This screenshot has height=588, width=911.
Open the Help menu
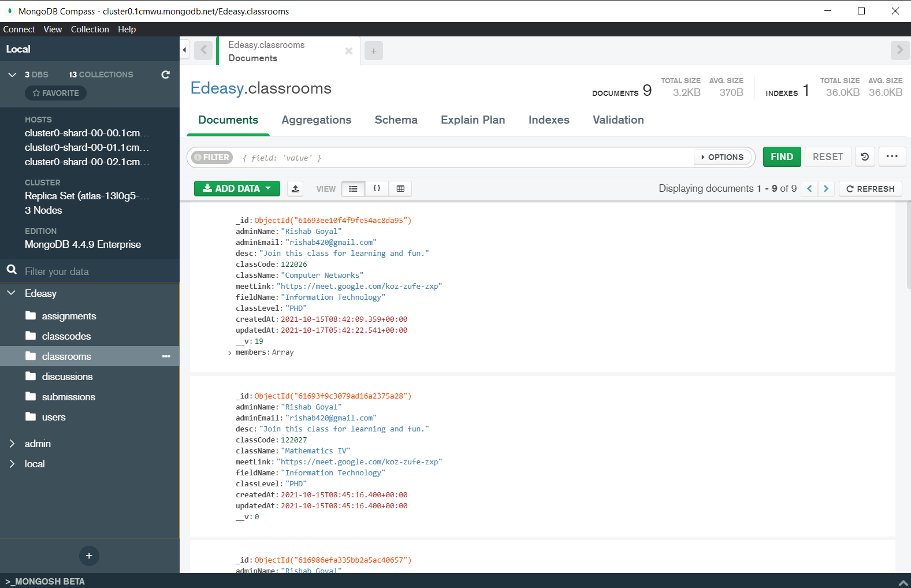[x=127, y=29]
